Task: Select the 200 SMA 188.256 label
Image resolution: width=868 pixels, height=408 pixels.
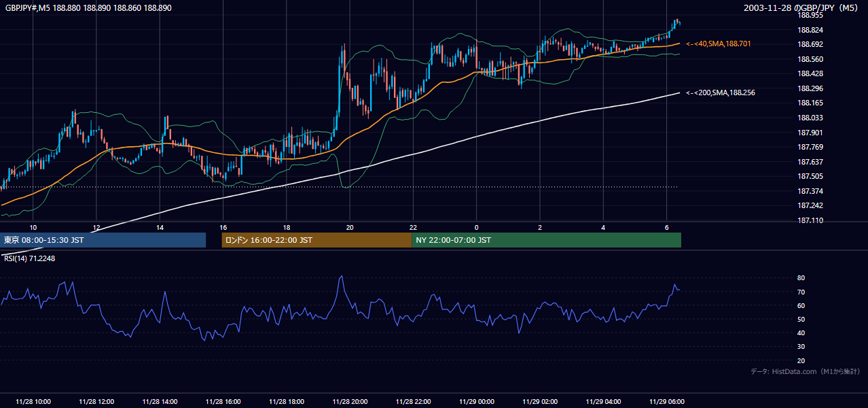Action: [721, 92]
